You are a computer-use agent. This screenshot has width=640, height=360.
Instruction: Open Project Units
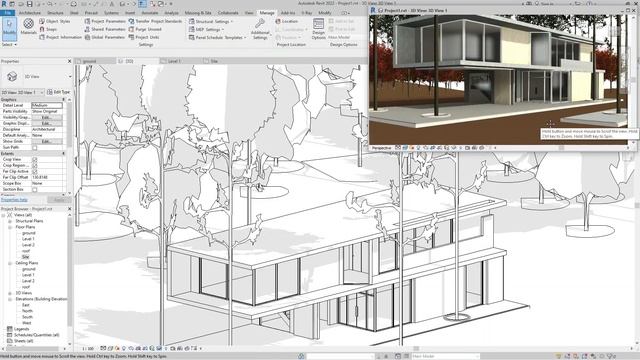(x=144, y=37)
